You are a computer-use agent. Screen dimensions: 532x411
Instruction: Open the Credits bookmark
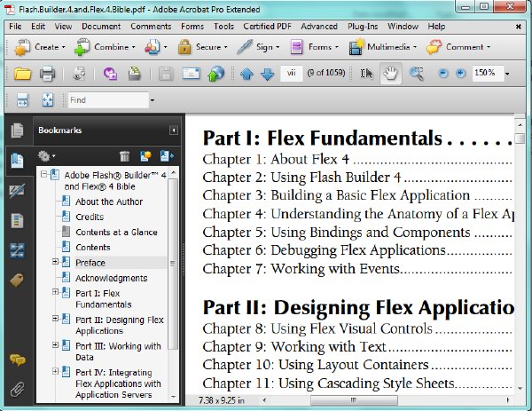pyautogui.click(x=90, y=217)
